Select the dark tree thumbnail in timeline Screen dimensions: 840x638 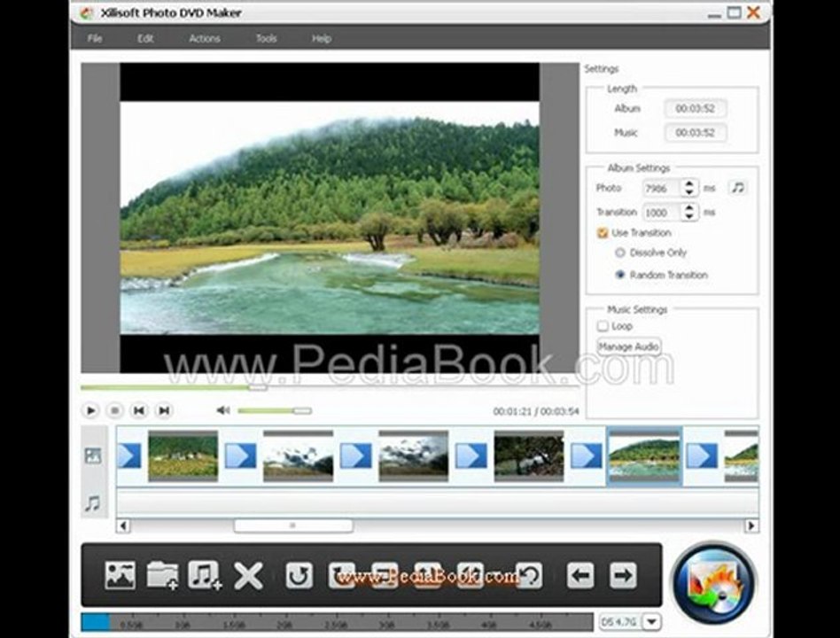click(x=529, y=455)
